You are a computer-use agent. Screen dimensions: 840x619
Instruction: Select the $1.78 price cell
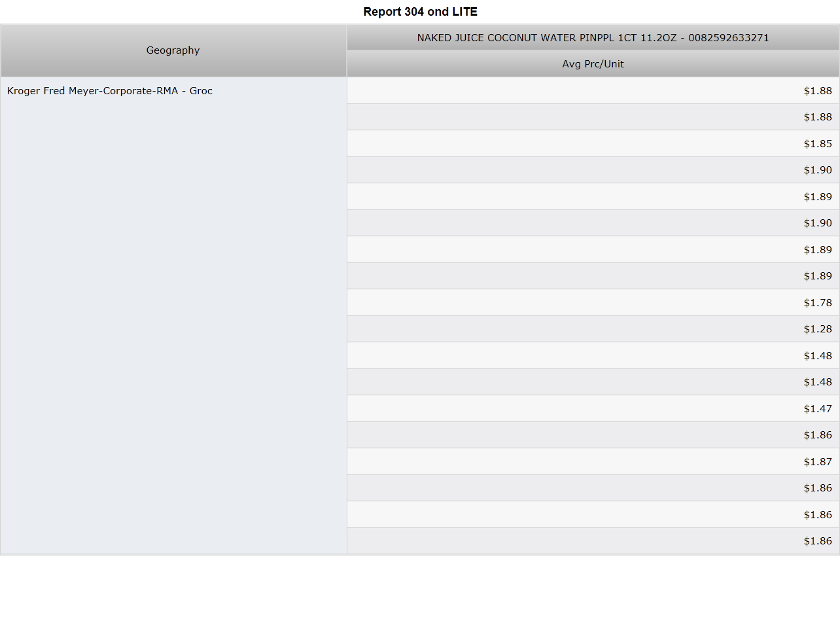(593, 302)
